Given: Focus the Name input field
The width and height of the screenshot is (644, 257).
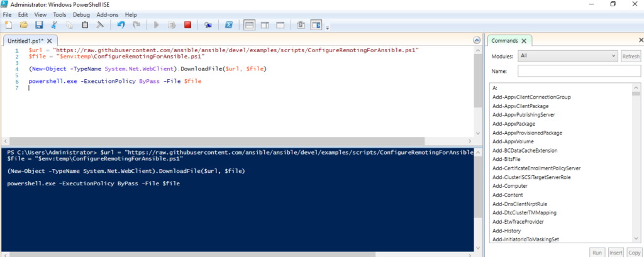Looking at the screenshot, I should [579, 71].
